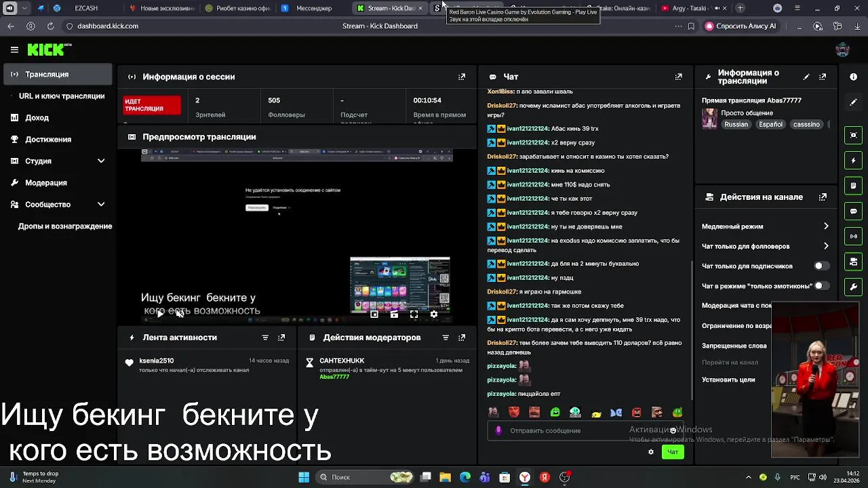Pop out the Информация о трансляции panel
Screen dimensions: 868x488
coord(823,77)
